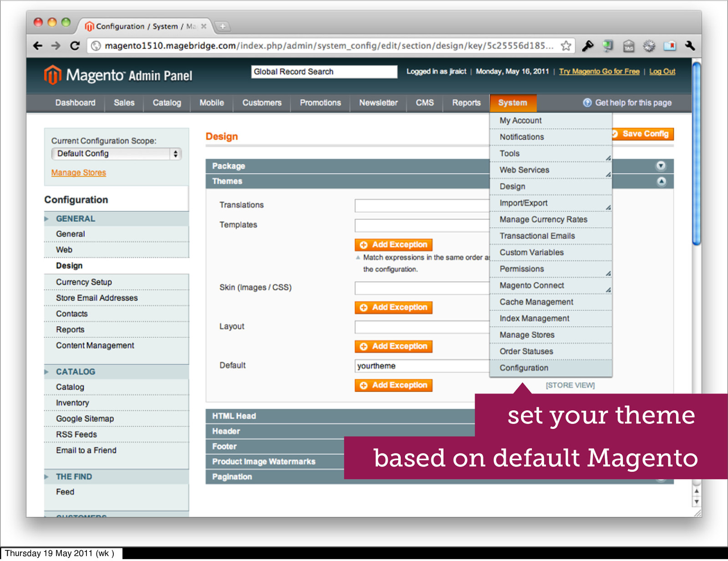Image resolution: width=728 pixels, height=561 pixels.
Task: Open the Reports menu in the top navigation
Action: click(466, 103)
